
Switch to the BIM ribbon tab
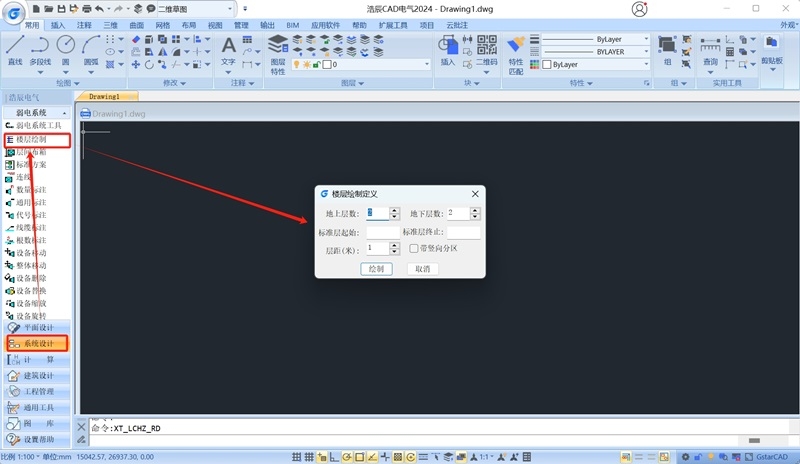tap(293, 25)
